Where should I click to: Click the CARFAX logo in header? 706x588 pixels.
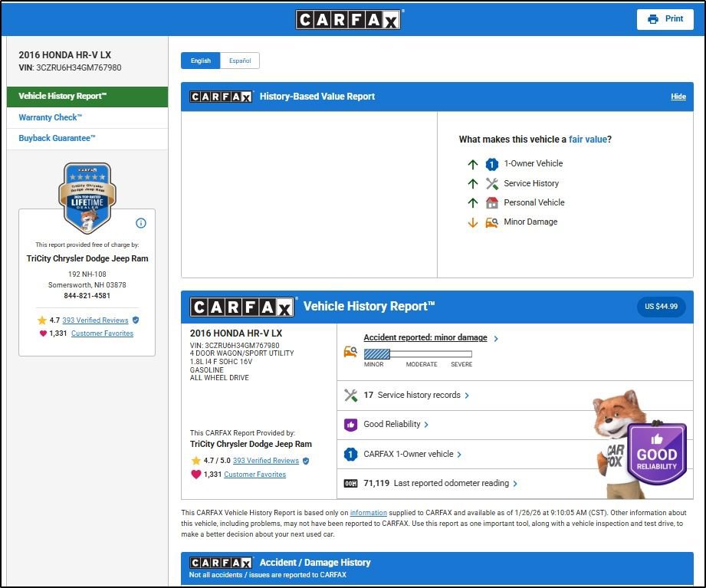[348, 20]
